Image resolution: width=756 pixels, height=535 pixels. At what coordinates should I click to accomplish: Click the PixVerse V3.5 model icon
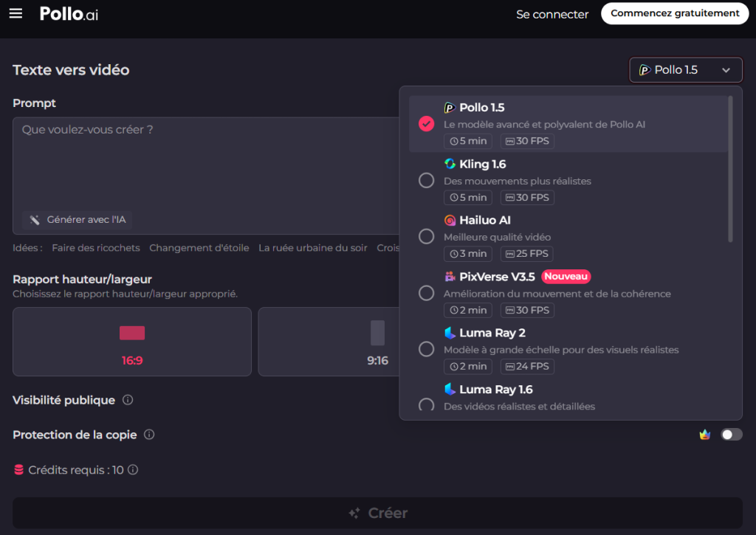pos(450,277)
